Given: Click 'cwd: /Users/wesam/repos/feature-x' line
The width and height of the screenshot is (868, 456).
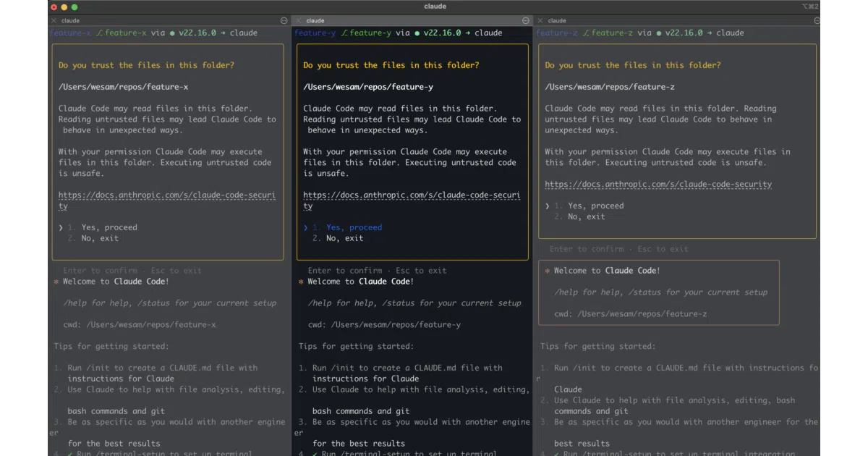Looking at the screenshot, I should tap(140, 325).
